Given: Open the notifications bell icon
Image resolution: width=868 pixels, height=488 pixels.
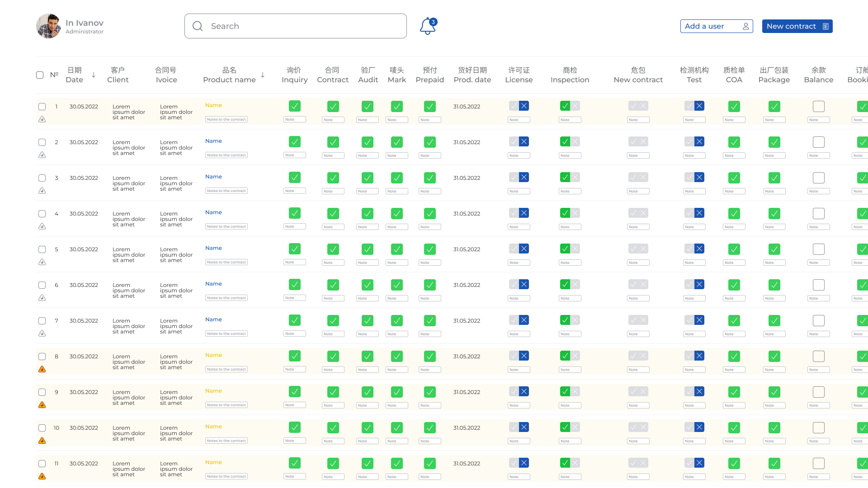Looking at the screenshot, I should click(427, 26).
